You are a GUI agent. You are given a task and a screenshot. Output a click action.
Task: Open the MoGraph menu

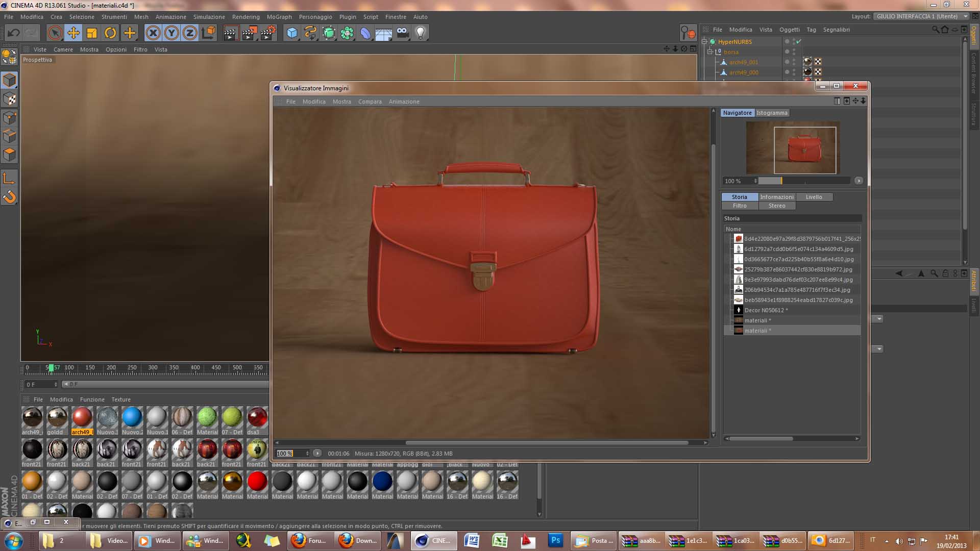click(x=279, y=17)
